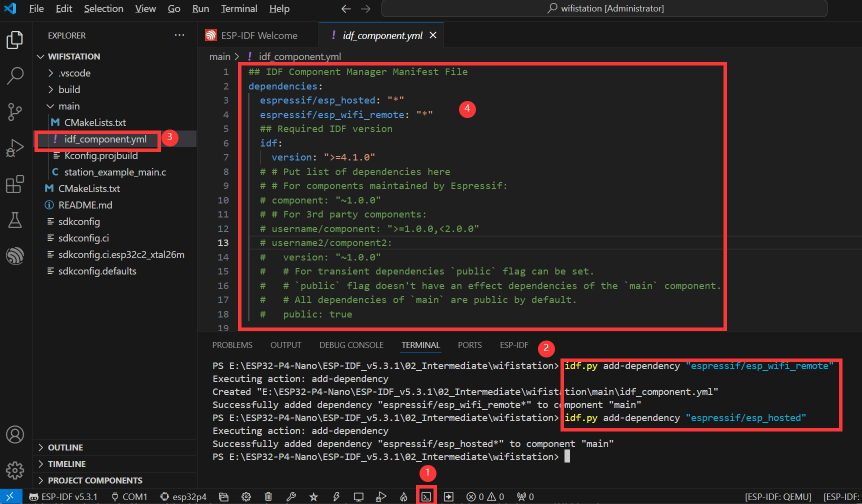The image size is (862, 504).
Task: Switch to the PROBLEMS panel tab
Action: pyautogui.click(x=232, y=345)
